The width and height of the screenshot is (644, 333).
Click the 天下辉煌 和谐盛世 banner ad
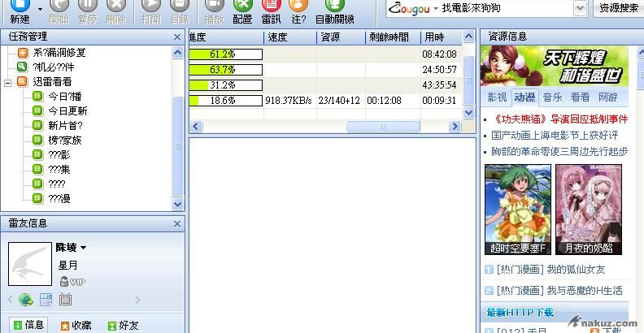click(x=555, y=66)
